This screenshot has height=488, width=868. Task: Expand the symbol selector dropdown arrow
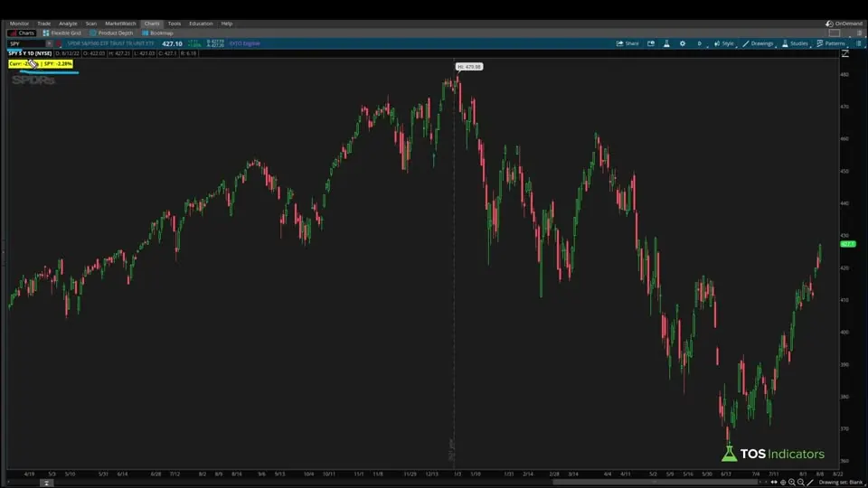(x=49, y=43)
